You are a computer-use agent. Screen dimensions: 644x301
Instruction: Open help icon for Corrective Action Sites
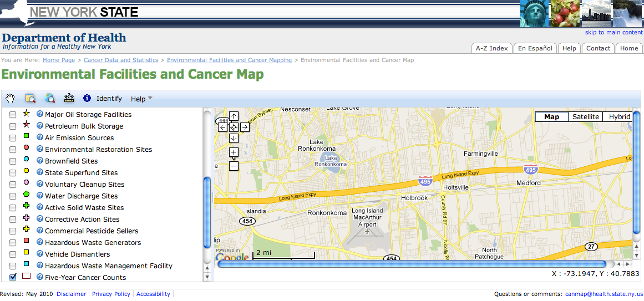coord(40,218)
